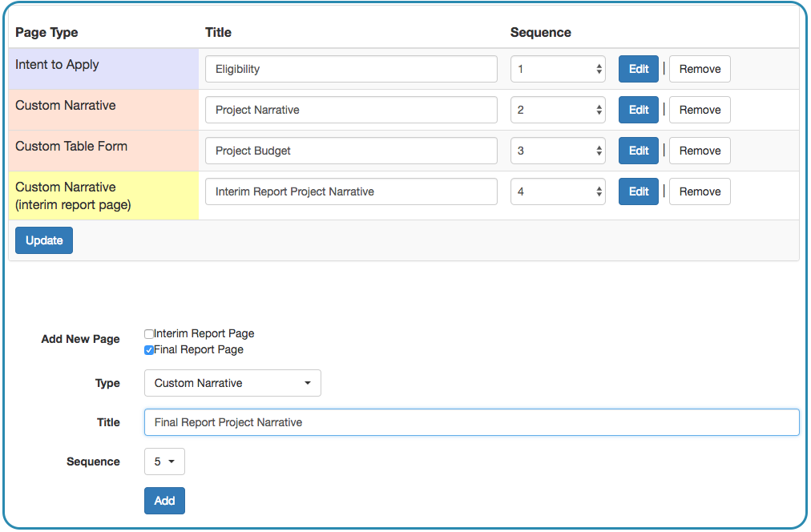Check the Interim Report Page checkbox
This screenshot has height=532, width=811.
pyautogui.click(x=149, y=334)
